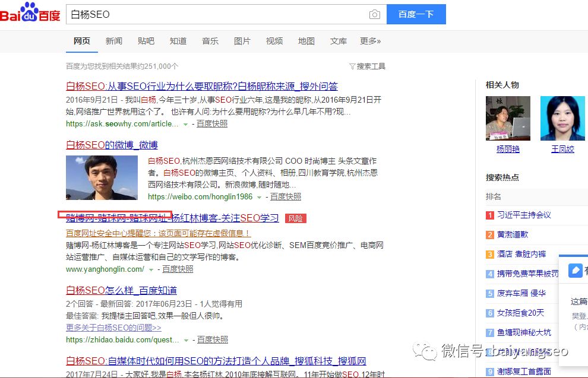Image resolution: width=588 pixels, height=378 pixels.
Task: Click the red 风险 warning badge
Action: [295, 218]
